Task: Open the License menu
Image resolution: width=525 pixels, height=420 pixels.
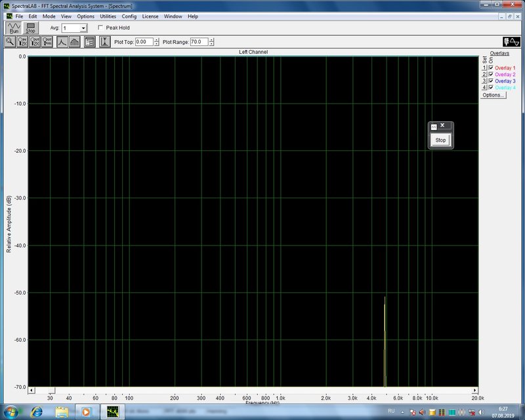Action: tap(150, 16)
